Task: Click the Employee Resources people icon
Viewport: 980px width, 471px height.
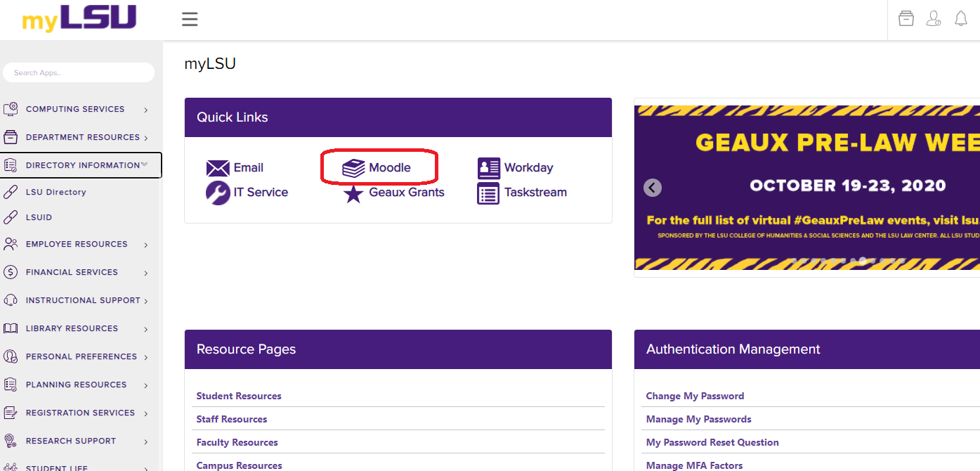Action: [11, 244]
